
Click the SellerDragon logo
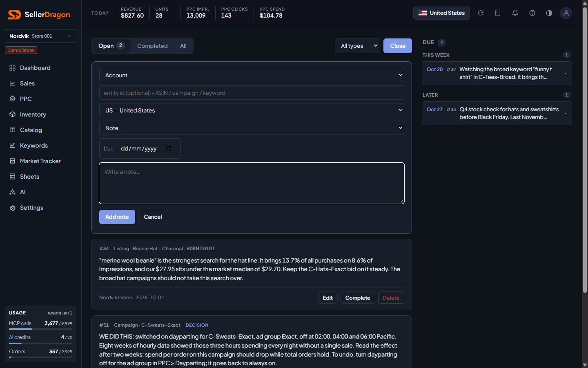(x=39, y=15)
